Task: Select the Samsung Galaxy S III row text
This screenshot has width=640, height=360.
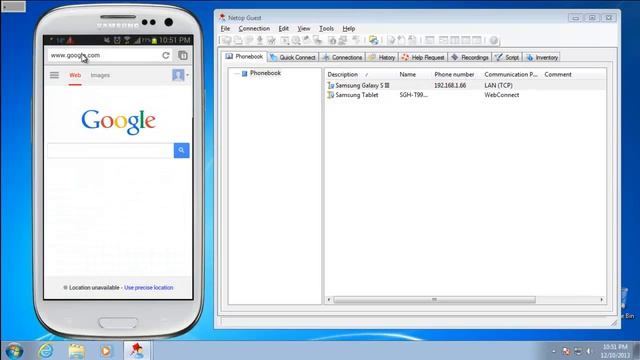Action: coord(362,85)
